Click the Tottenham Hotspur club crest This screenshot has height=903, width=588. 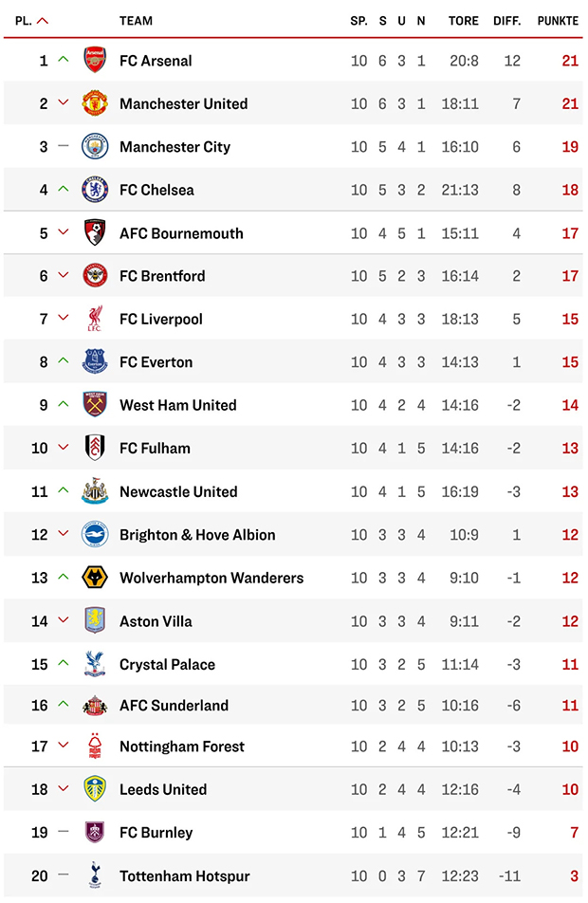tap(95, 875)
